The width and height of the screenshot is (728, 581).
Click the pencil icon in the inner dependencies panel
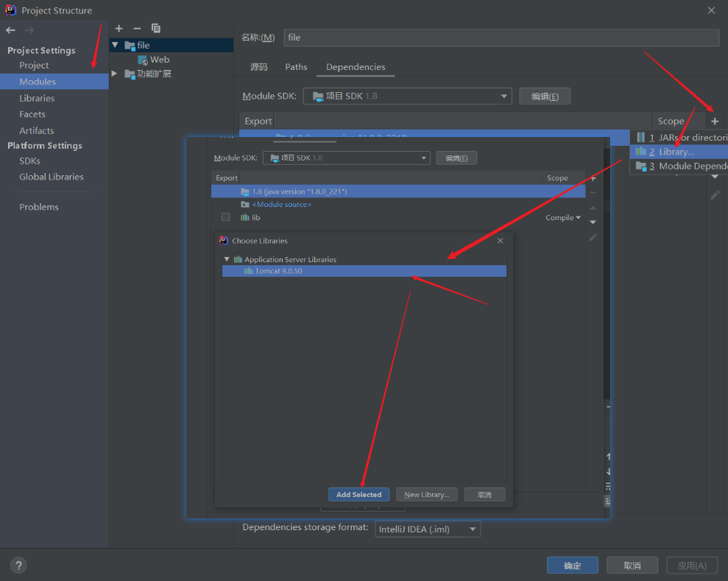593,237
